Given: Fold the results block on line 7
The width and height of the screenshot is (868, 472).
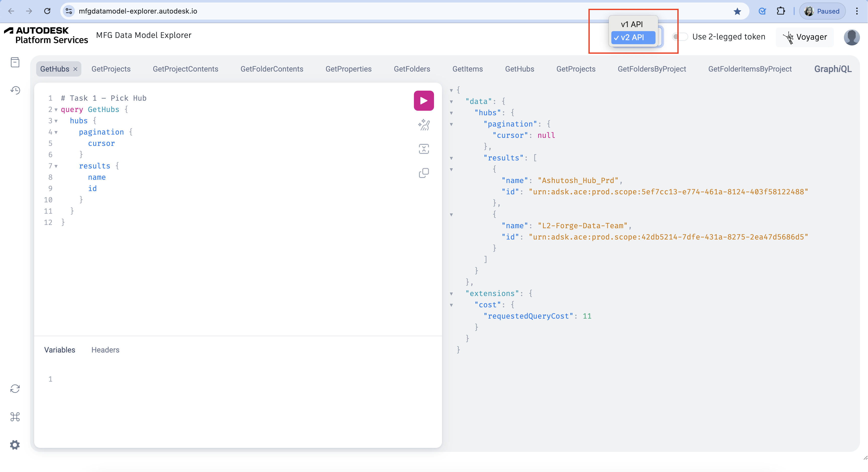Looking at the screenshot, I should point(56,166).
